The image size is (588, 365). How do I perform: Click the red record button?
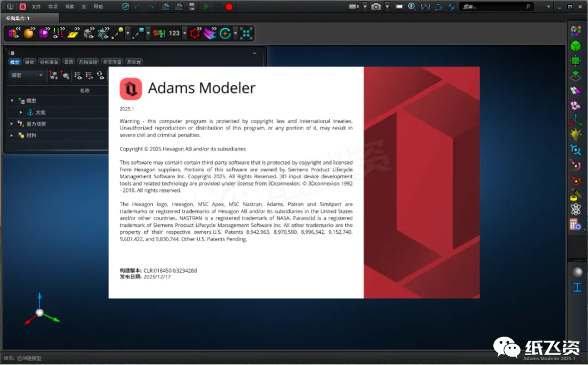[x=229, y=7]
